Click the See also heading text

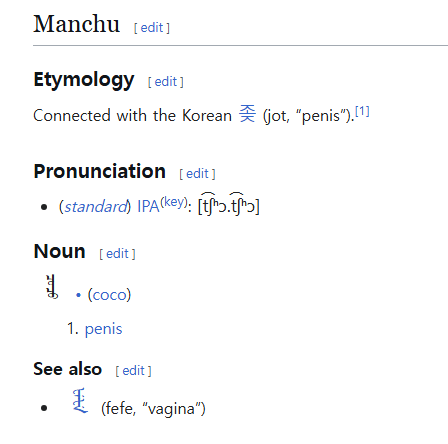pos(67,369)
